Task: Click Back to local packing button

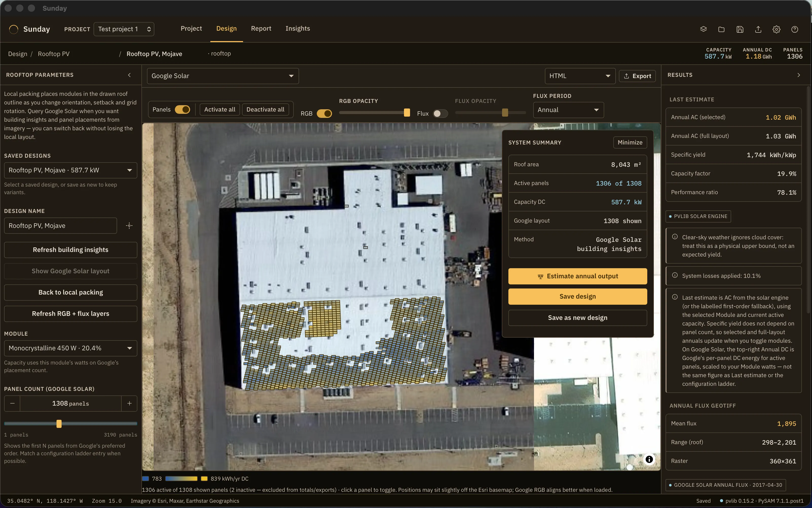Action: pos(70,292)
